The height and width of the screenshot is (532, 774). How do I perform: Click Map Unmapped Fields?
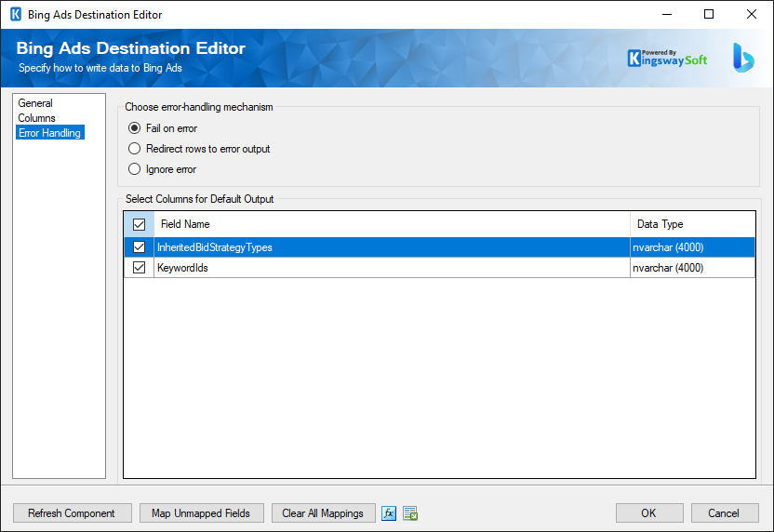coord(201,513)
